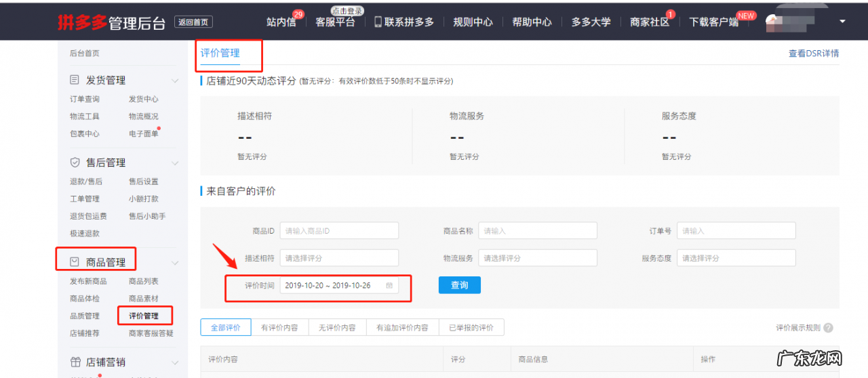The image size is (868, 378).
Task: Open 退货包运费
Action: click(x=88, y=216)
